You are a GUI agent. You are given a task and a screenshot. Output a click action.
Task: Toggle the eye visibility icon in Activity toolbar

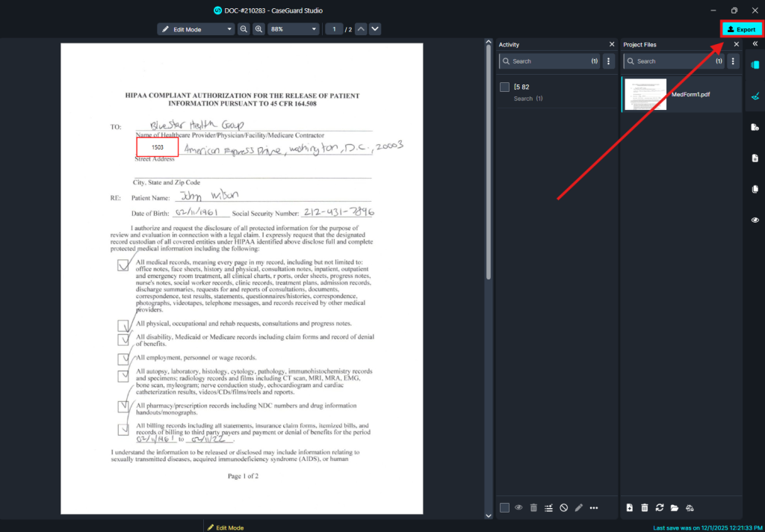tap(518, 508)
